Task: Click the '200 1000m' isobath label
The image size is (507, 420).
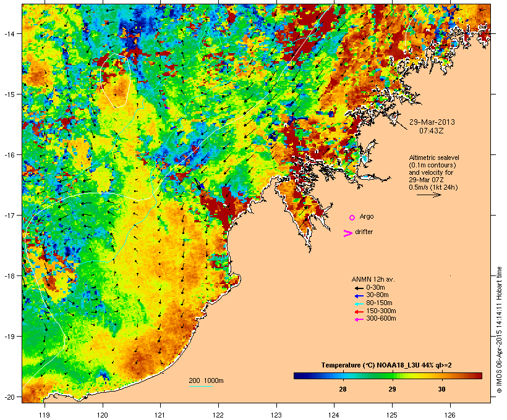Action: (x=206, y=380)
